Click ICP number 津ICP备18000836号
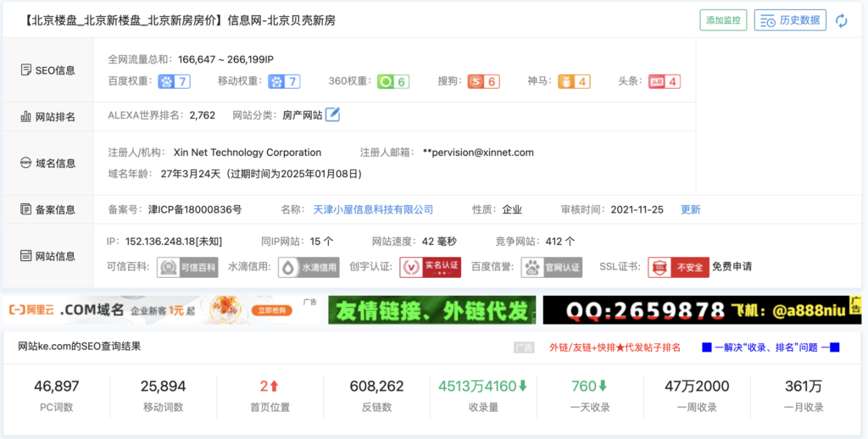 point(195,209)
